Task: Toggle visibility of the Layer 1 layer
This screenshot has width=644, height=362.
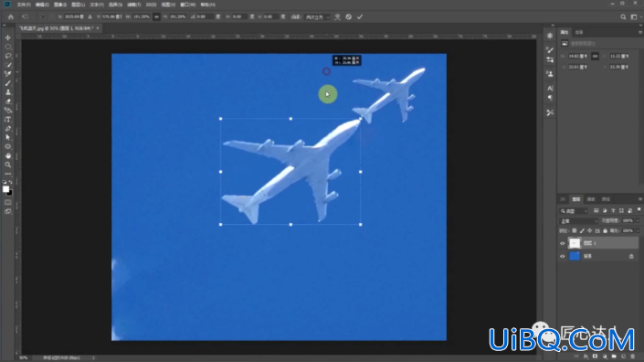Action: pos(563,243)
